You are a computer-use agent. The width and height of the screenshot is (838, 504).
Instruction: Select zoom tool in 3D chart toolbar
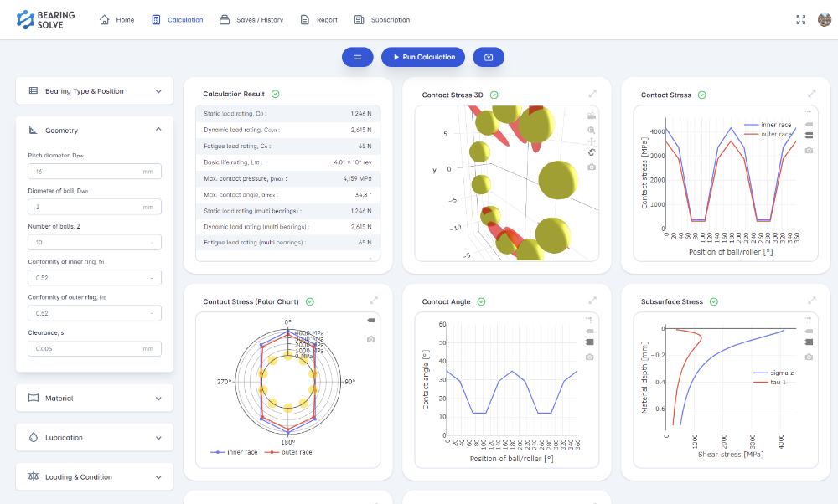[x=591, y=131]
